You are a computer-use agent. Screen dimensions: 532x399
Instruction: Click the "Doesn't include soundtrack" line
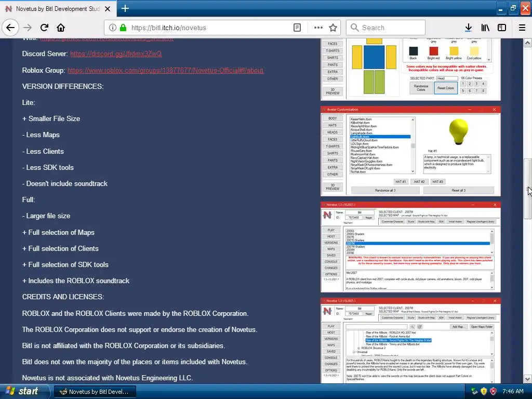65,183
